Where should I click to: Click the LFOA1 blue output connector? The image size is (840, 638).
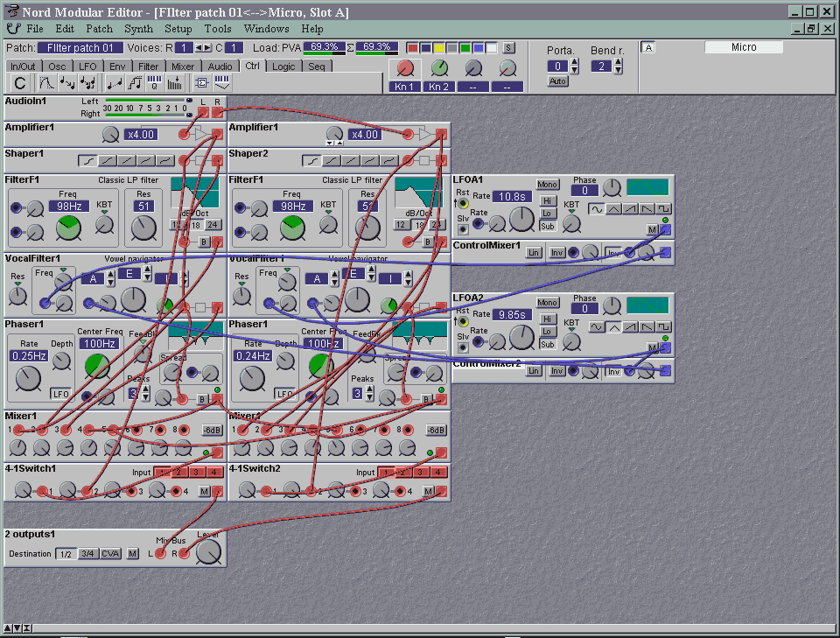click(x=665, y=230)
